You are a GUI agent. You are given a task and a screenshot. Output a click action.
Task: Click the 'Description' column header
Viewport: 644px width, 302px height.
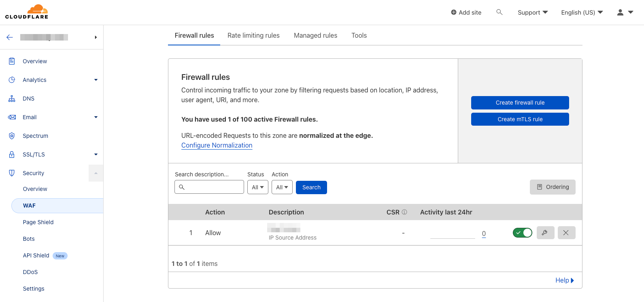pyautogui.click(x=286, y=212)
